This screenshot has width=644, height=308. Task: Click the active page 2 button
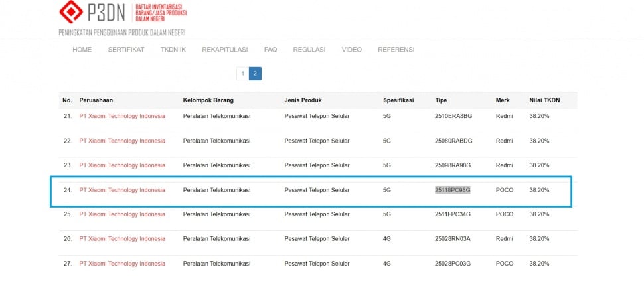(255, 74)
